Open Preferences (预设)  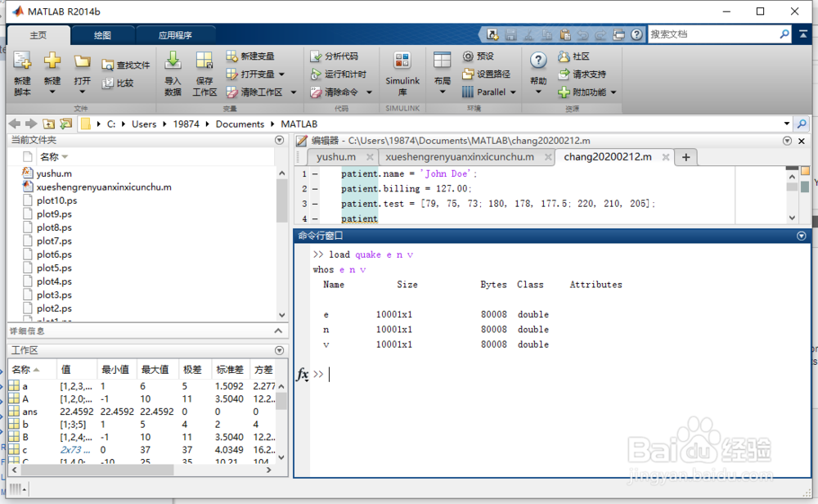click(x=479, y=56)
